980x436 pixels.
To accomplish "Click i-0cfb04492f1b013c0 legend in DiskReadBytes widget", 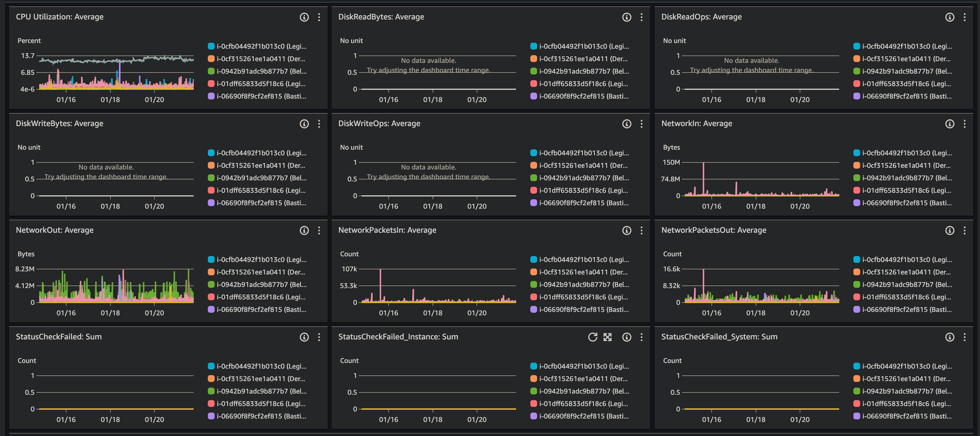I will point(580,46).
